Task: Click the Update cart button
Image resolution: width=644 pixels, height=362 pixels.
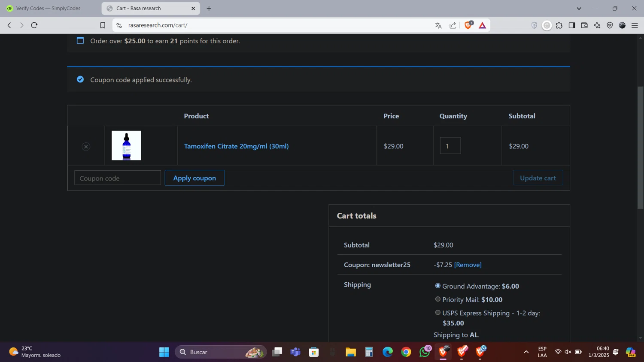Action: click(538, 178)
